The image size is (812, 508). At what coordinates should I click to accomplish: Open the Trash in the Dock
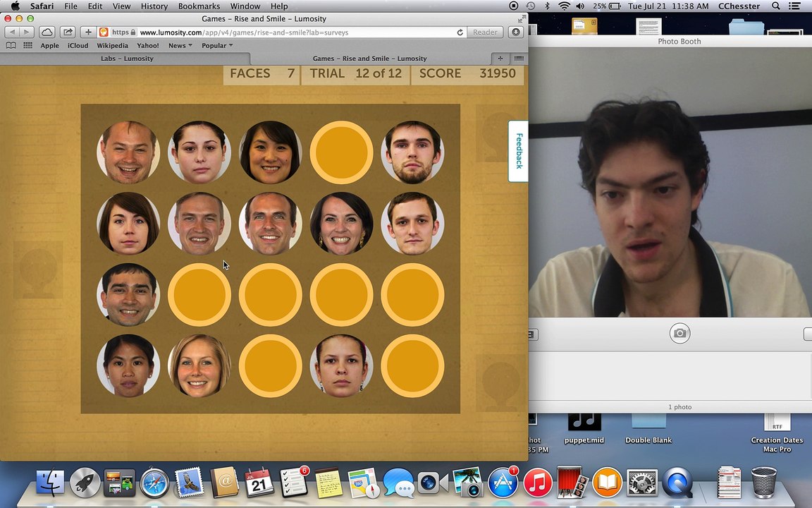[x=764, y=483]
